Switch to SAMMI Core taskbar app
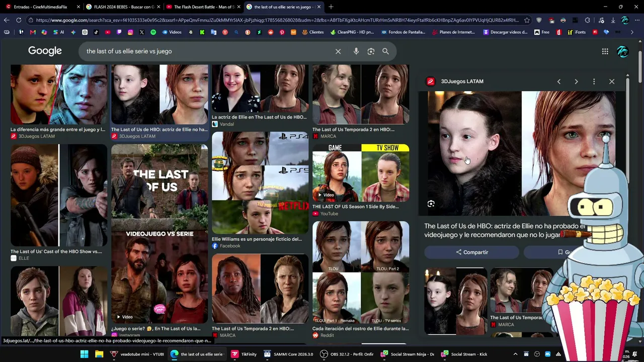This screenshot has height=362, width=644. click(289, 354)
